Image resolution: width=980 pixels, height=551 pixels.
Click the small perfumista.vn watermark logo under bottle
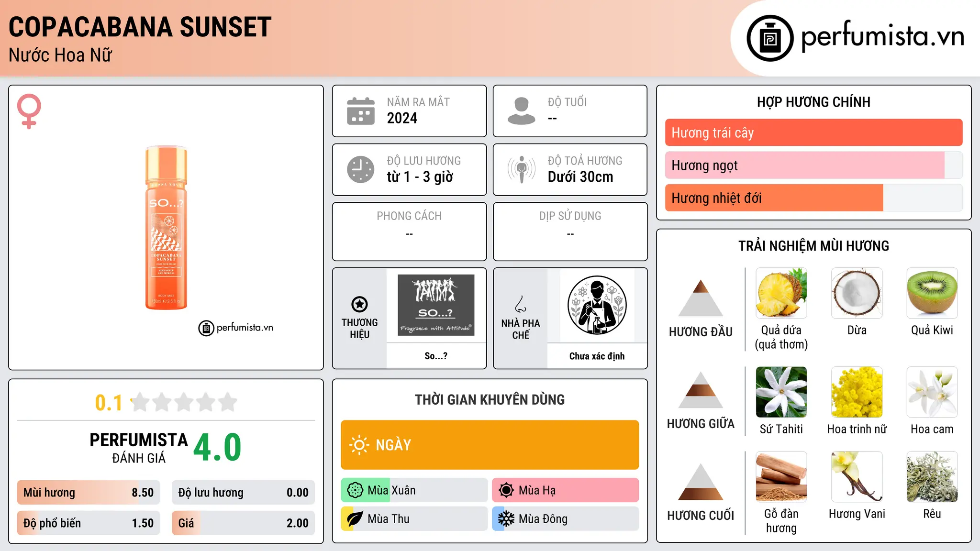[236, 328]
